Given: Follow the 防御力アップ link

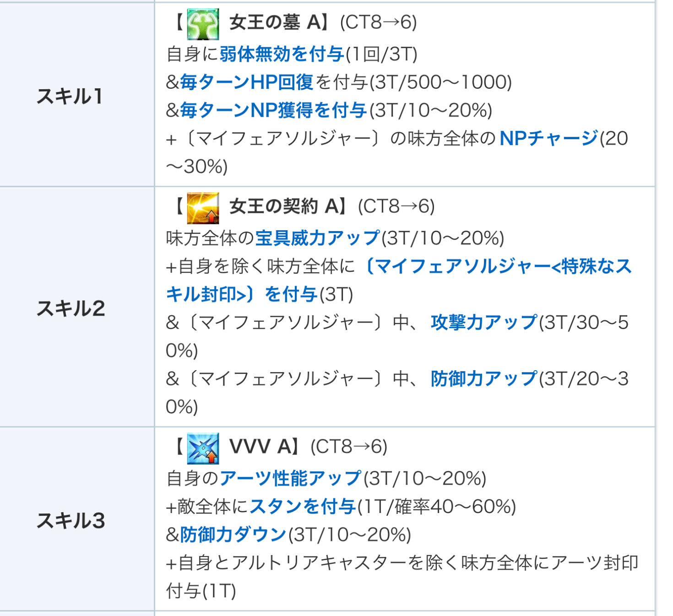Looking at the screenshot, I should [483, 379].
